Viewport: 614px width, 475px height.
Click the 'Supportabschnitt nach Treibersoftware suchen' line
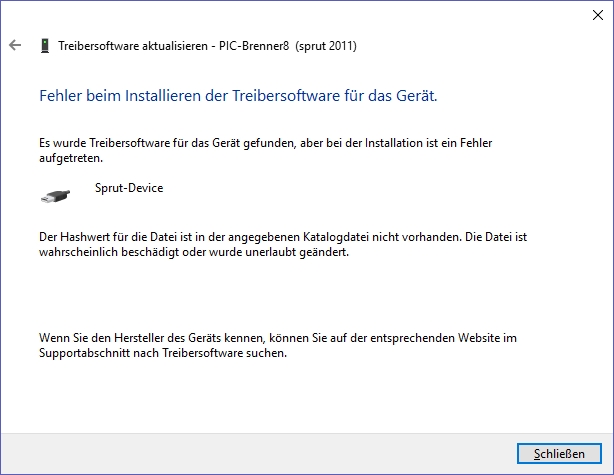pyautogui.click(x=163, y=353)
